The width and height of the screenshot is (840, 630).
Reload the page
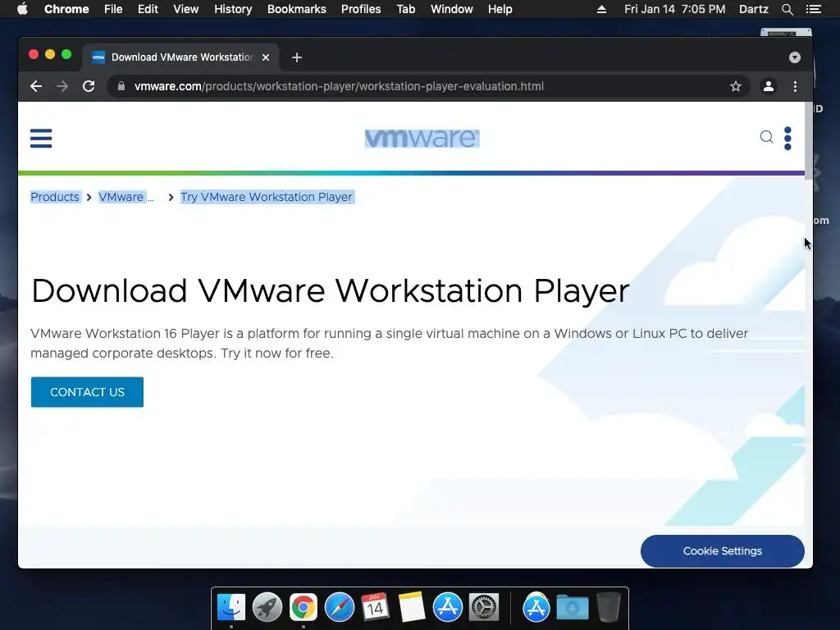pos(89,86)
